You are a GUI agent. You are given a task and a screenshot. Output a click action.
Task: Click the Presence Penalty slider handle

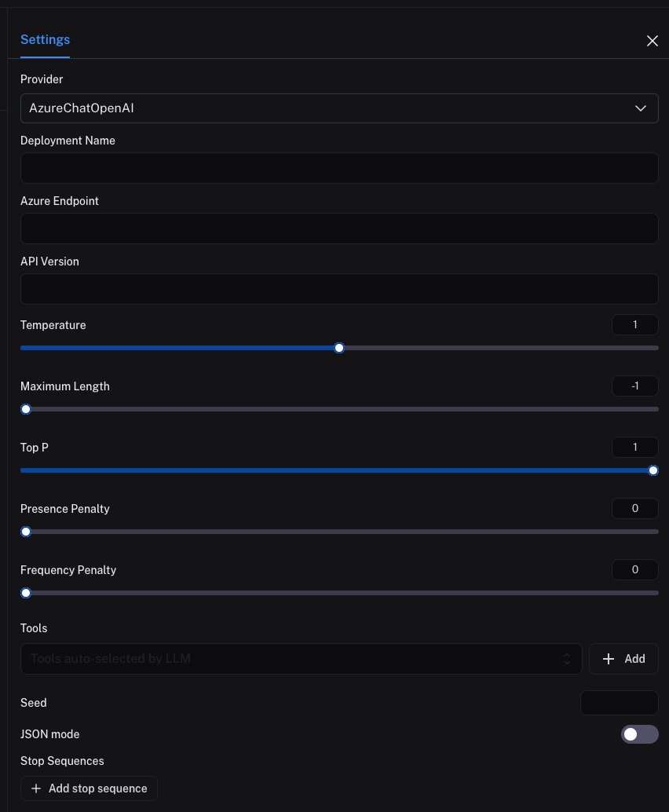[x=26, y=532]
